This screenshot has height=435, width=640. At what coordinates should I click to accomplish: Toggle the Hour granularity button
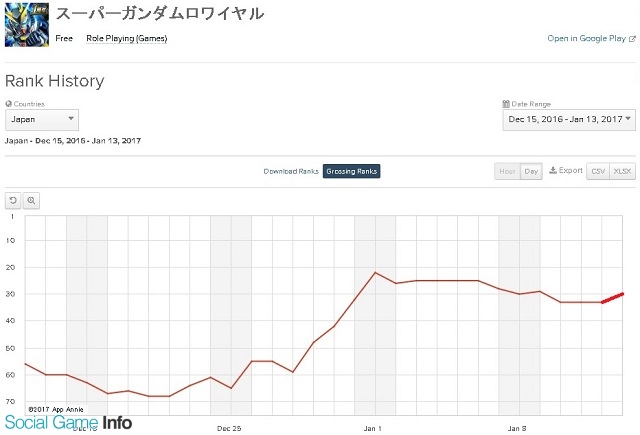click(507, 171)
